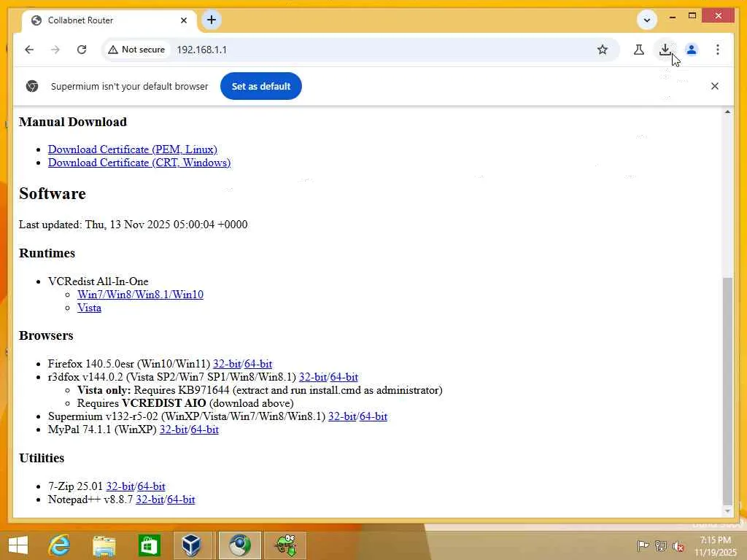
Task: Click the Set as default button
Action: [x=261, y=86]
